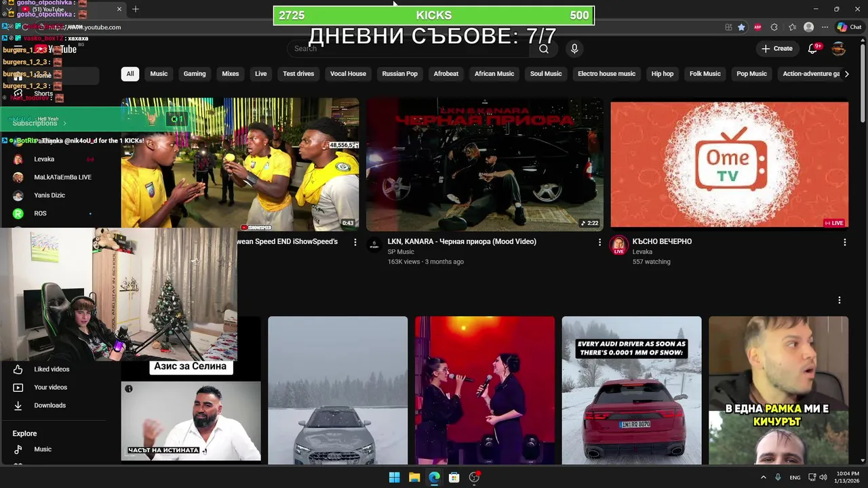Select the Test drives filter chip
The image size is (868, 488).
tap(298, 74)
